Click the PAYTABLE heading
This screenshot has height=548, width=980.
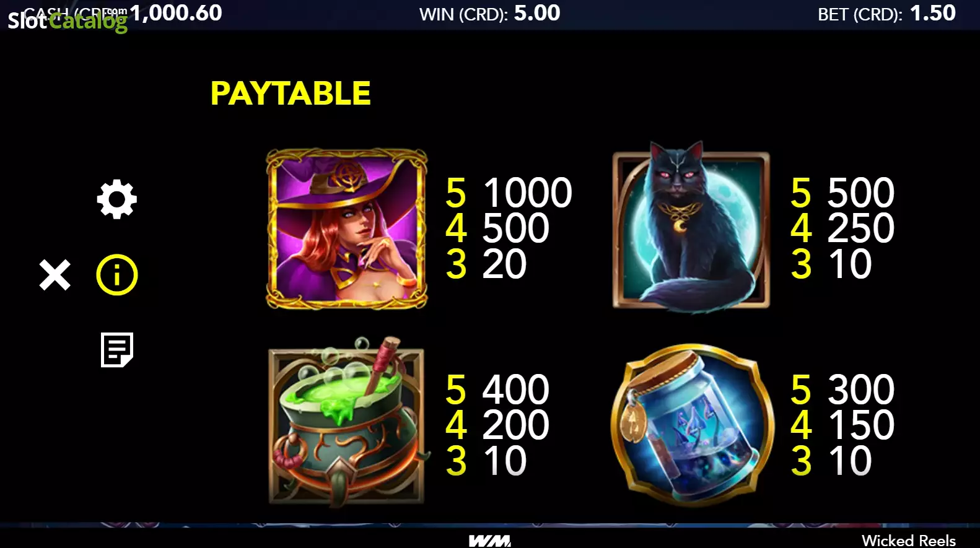coord(291,94)
